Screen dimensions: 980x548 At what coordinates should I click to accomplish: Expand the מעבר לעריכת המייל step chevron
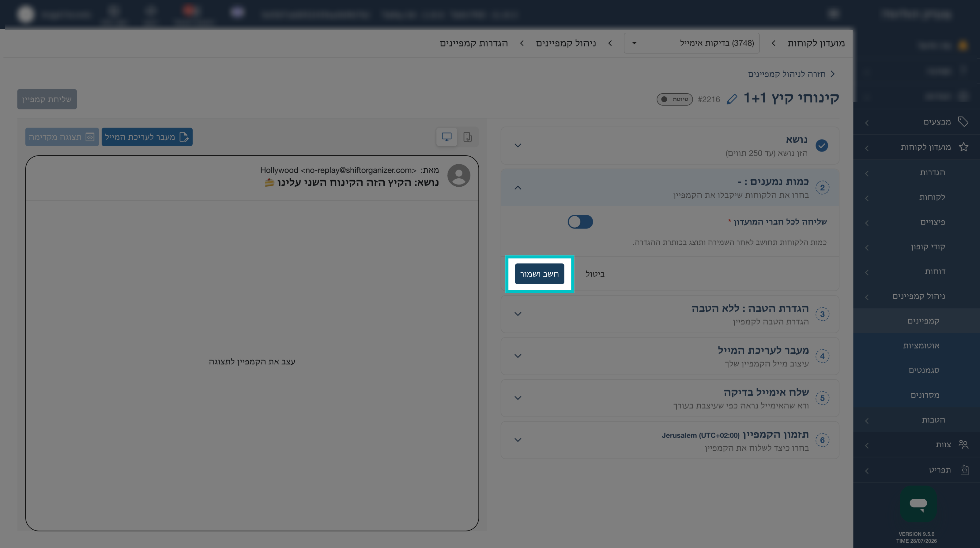click(518, 356)
